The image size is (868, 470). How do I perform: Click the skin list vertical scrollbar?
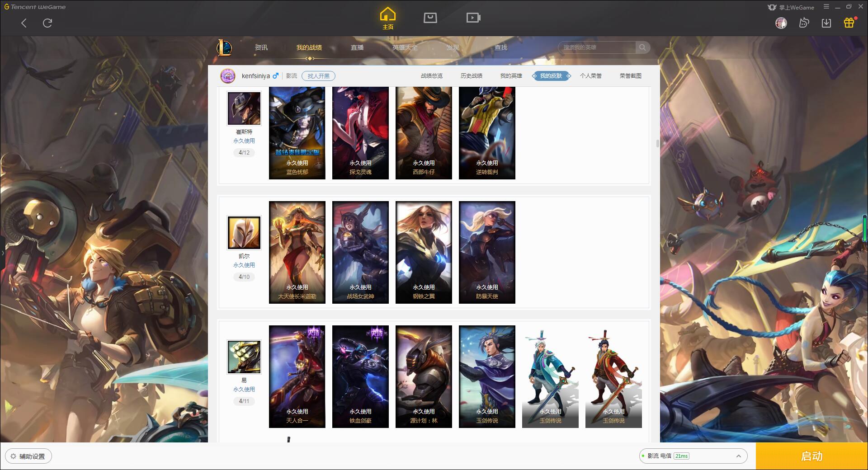657,143
